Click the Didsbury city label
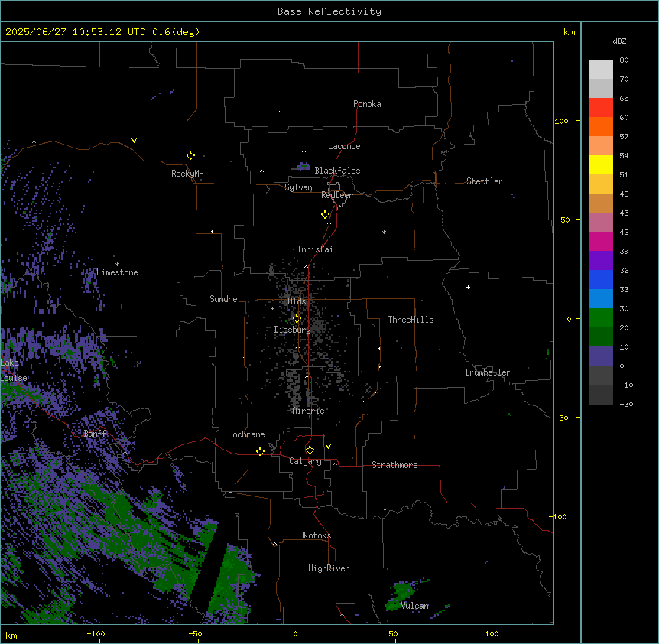This screenshot has height=644, width=659. [292, 330]
